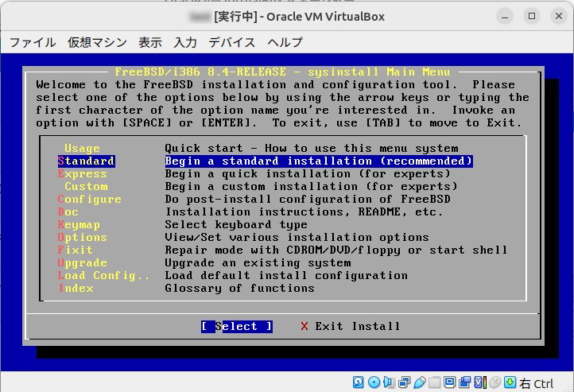Open the 仮想マシン menu
Image resolution: width=574 pixels, height=392 pixels.
(97, 42)
